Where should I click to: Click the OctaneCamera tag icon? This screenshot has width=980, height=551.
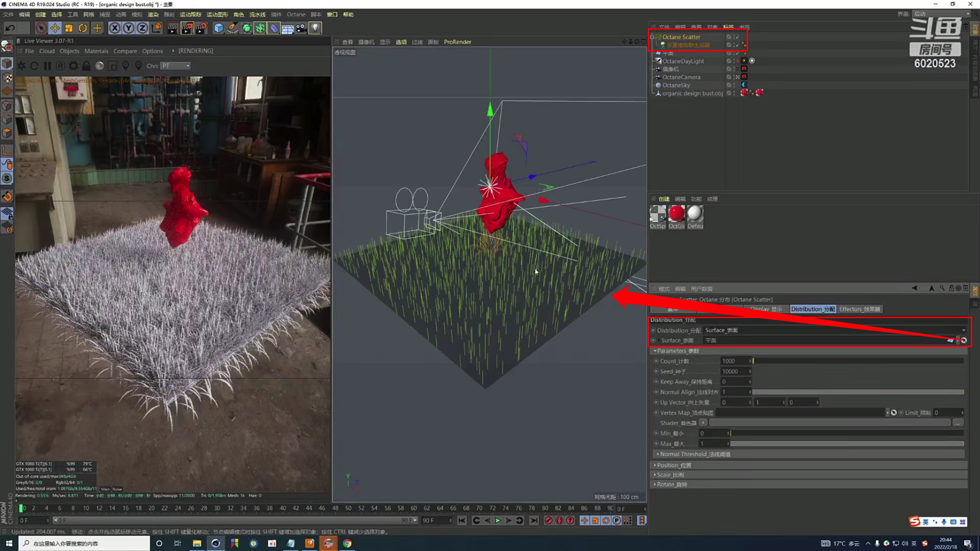pyautogui.click(x=744, y=77)
